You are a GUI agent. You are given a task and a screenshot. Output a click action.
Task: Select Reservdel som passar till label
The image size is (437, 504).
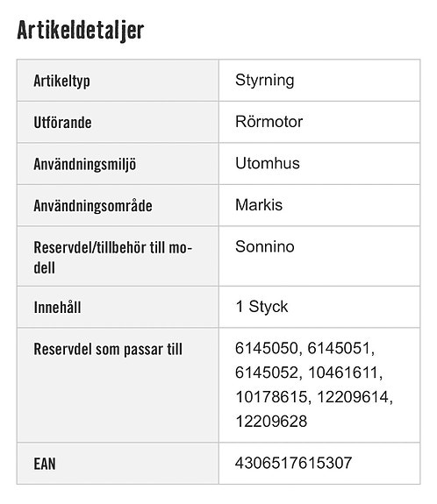pos(108,350)
